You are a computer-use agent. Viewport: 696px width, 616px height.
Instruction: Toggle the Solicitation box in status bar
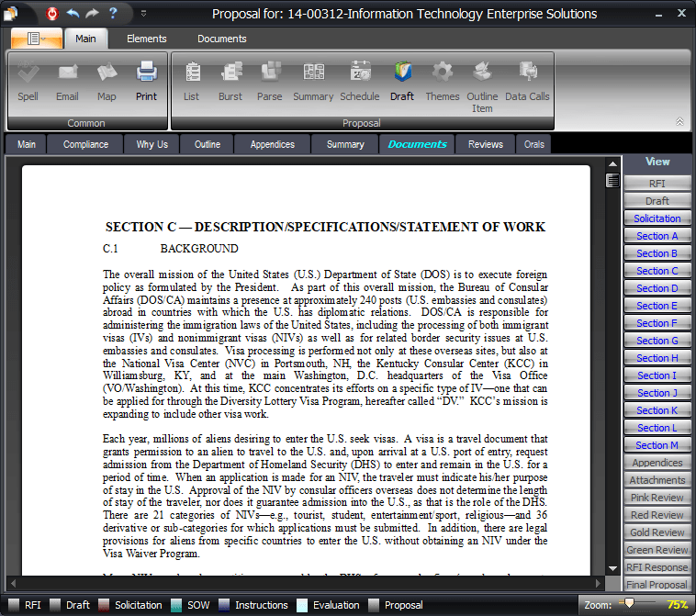point(105,605)
